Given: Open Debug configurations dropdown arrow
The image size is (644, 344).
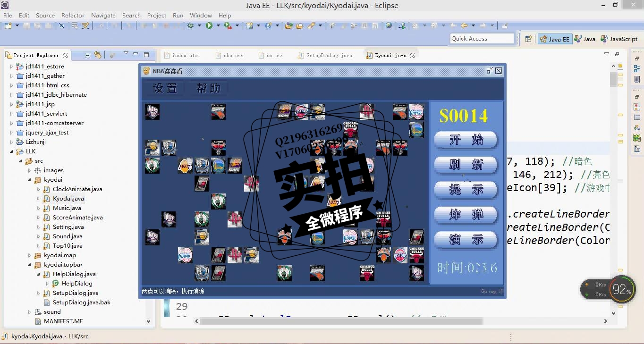Looking at the screenshot, I should (x=199, y=25).
